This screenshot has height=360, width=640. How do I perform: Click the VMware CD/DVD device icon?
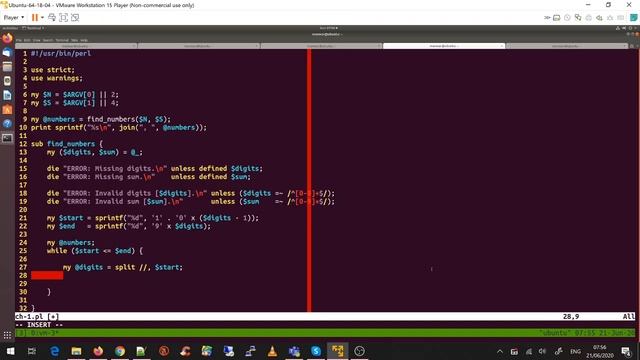(567, 18)
